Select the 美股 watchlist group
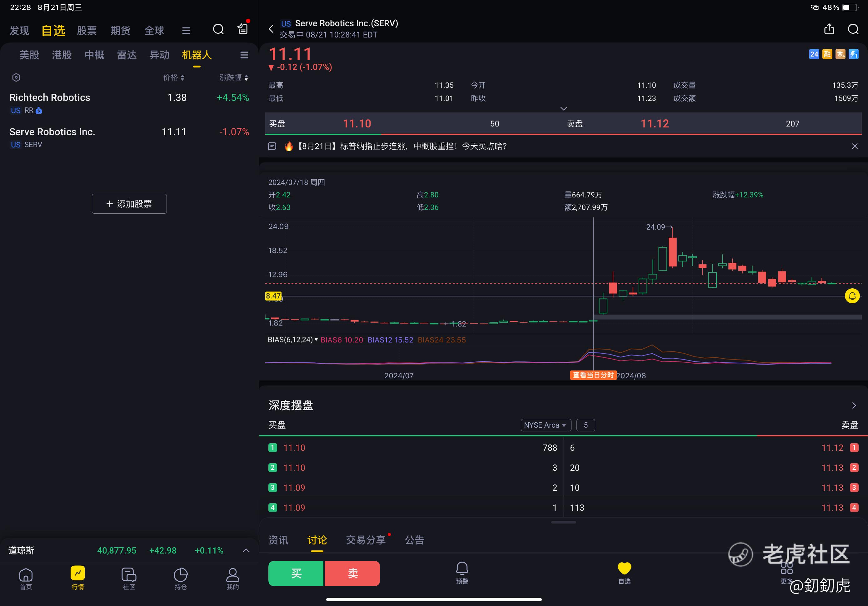868x606 pixels. coord(29,55)
